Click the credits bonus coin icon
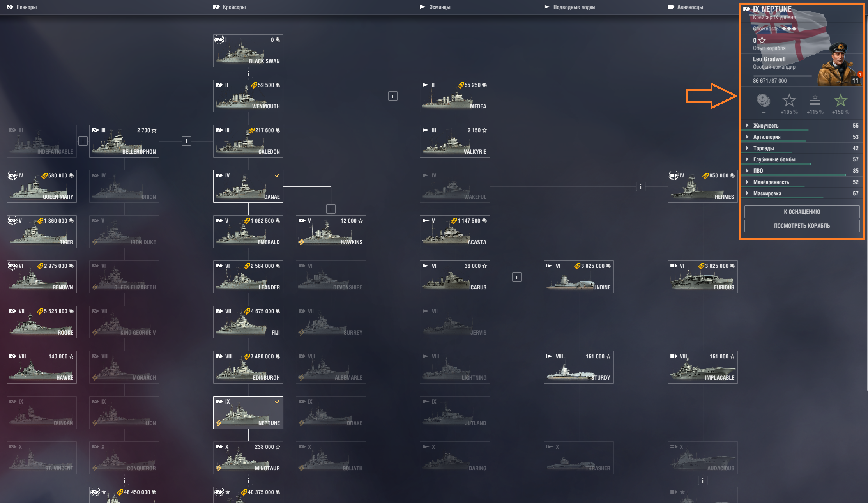Screen dimensions: 868x503 click(x=763, y=101)
